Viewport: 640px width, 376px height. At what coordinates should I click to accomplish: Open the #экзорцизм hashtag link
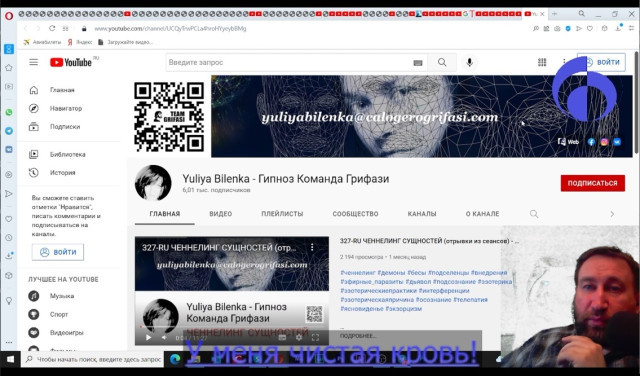[404, 309]
